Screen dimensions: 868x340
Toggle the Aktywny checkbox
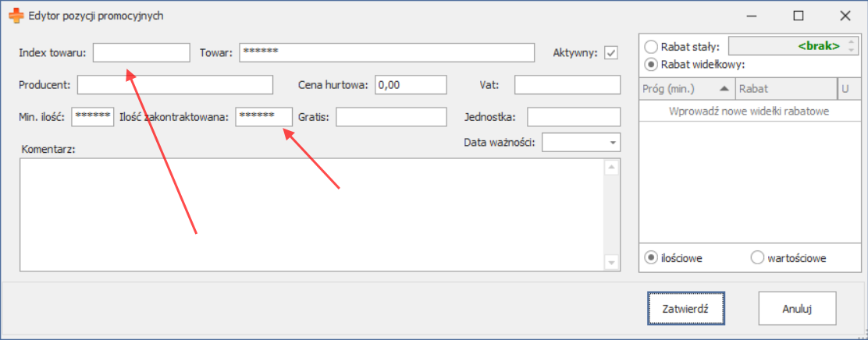(611, 53)
